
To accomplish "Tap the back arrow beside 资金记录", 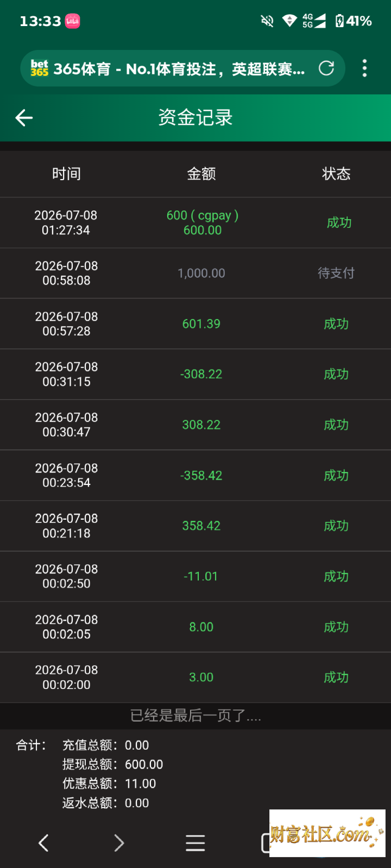I will click(x=24, y=118).
